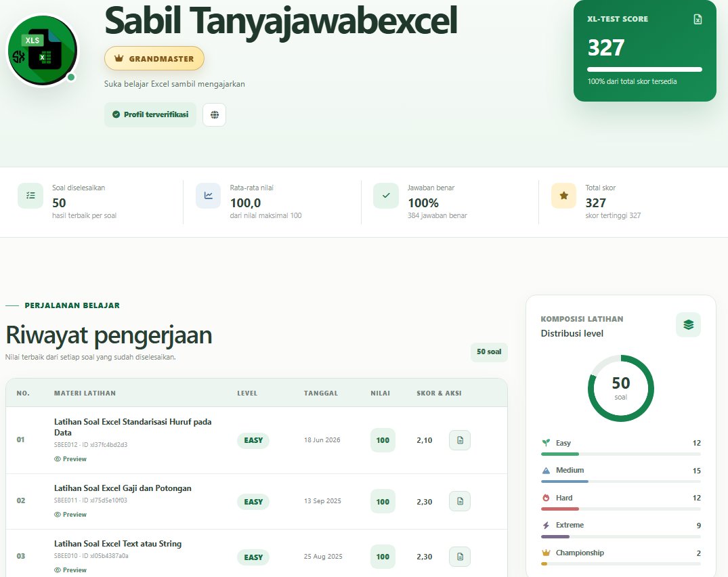
Task: Click the Riwayat pengerjaan heading
Action: tap(108, 335)
